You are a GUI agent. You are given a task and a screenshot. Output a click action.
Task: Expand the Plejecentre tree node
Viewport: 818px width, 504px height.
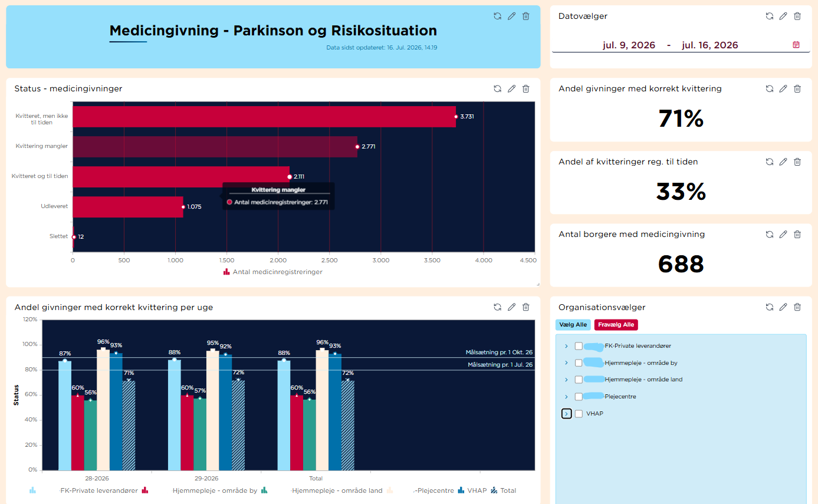pos(566,397)
